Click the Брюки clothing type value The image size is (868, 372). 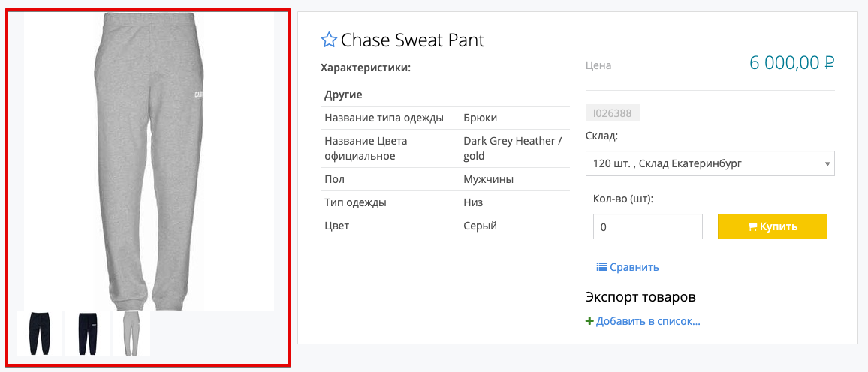click(x=481, y=118)
